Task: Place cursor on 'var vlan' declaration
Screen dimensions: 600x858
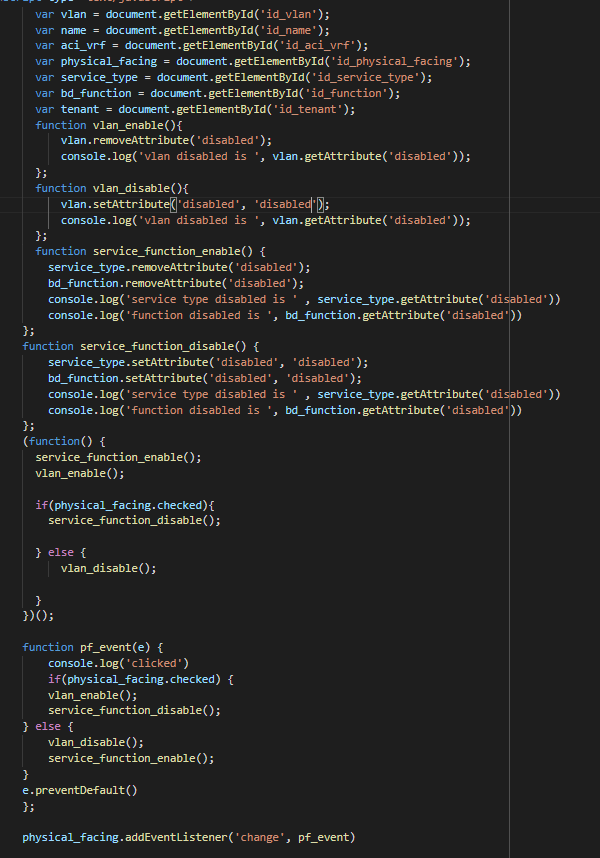Action: 61,14
